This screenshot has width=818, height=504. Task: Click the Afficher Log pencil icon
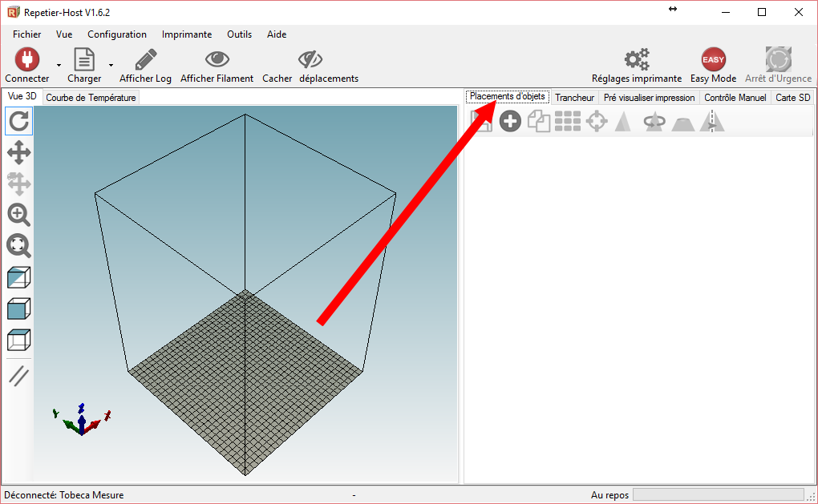pyautogui.click(x=145, y=60)
